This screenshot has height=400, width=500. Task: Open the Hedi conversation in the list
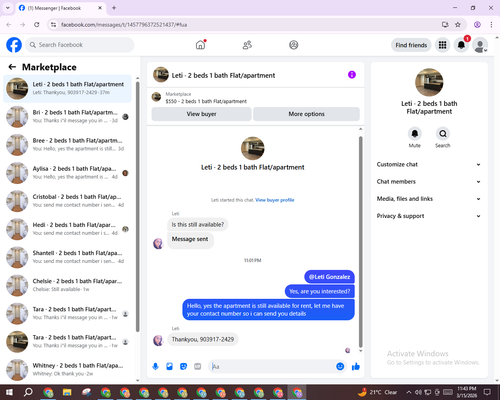click(x=67, y=229)
